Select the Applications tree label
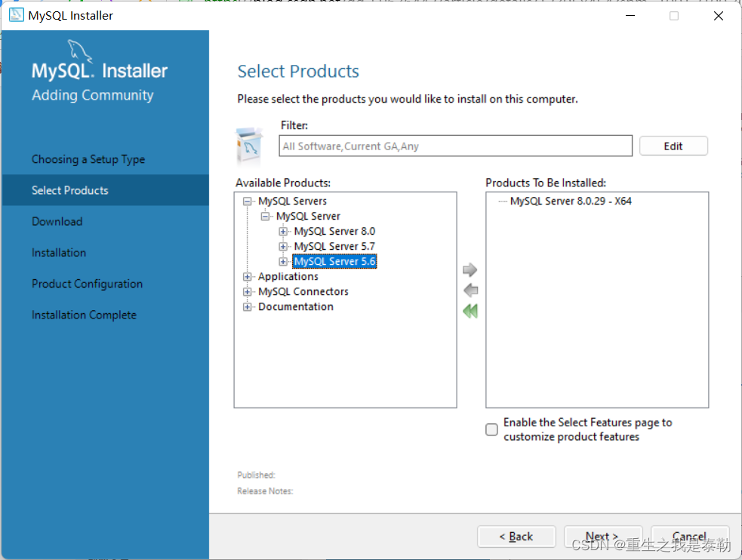This screenshot has width=742, height=560. pyautogui.click(x=288, y=277)
